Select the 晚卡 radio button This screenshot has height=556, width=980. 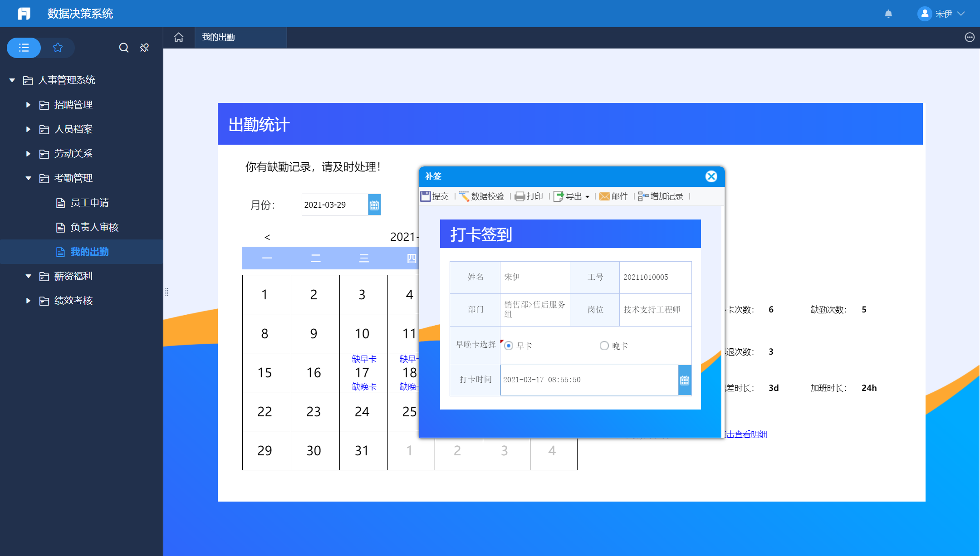click(604, 346)
